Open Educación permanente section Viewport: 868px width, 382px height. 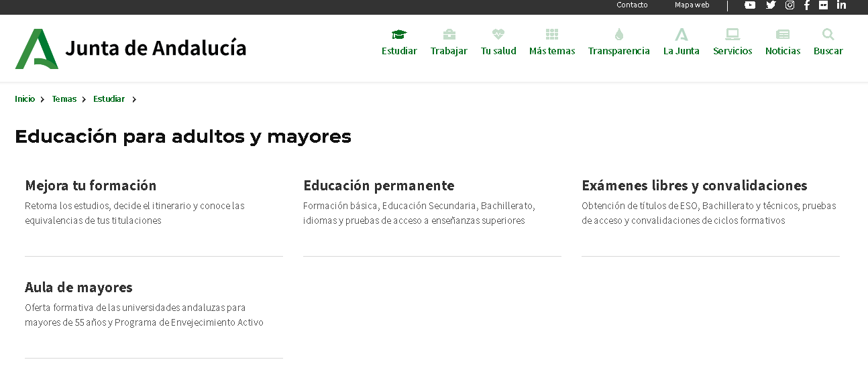[x=379, y=186]
